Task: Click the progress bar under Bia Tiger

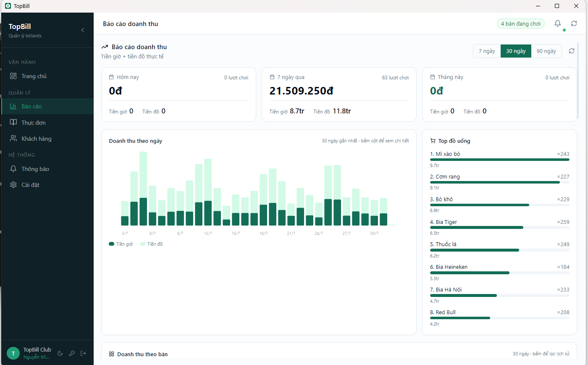Action: [500, 228]
